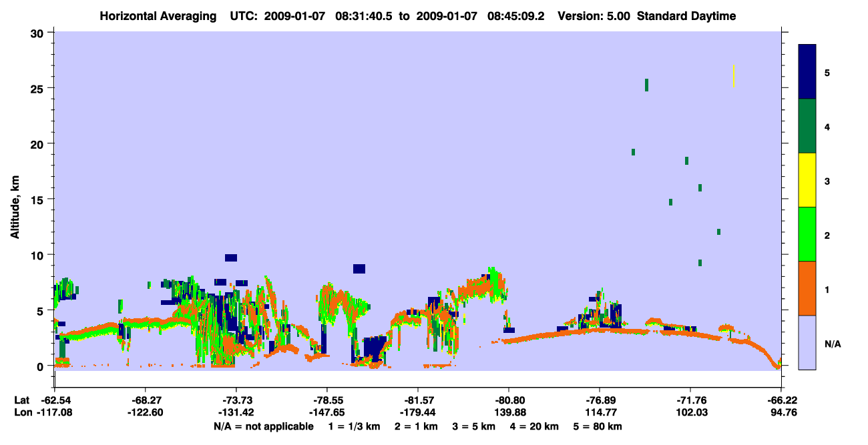Screen dimensions: 868x445
Task: Click latitude value -81.57
Action: click(417, 400)
